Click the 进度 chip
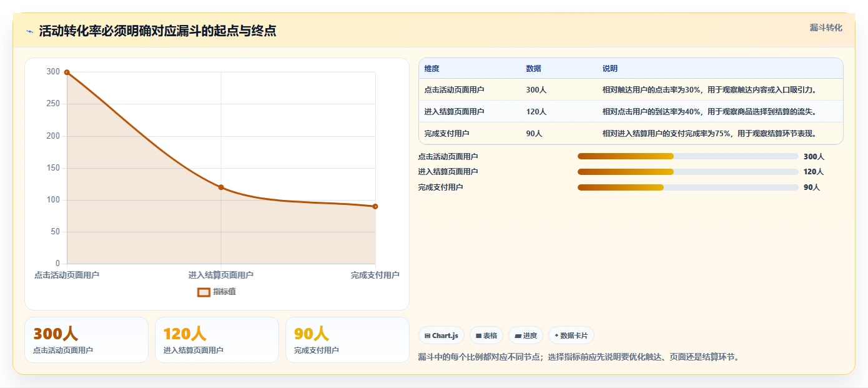Viewport: 868px width, 388px height. [x=526, y=336]
